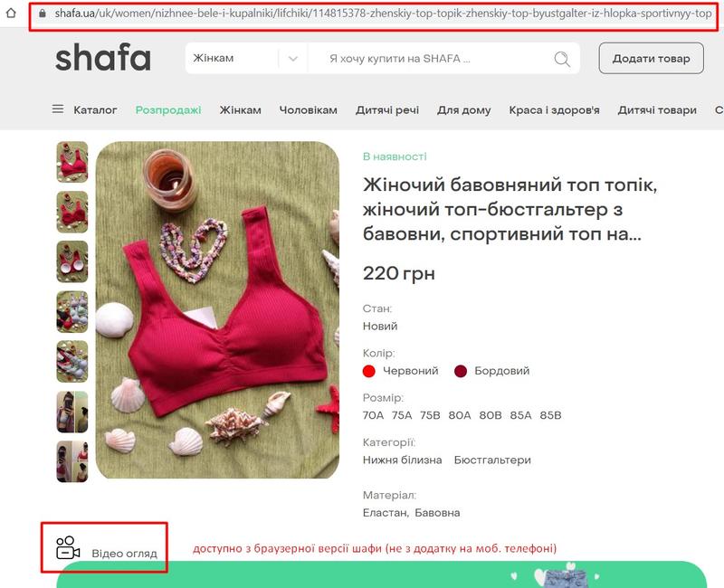Open the Чоловікам menu item
This screenshot has width=724, height=588.
point(308,109)
